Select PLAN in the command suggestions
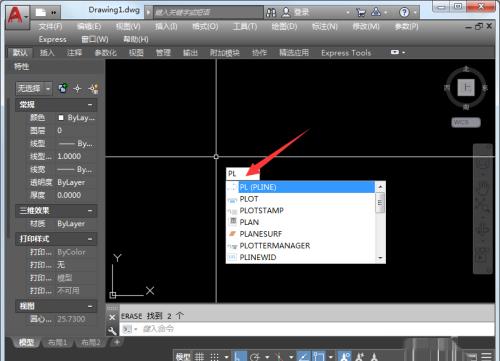500x361 pixels. click(301, 222)
